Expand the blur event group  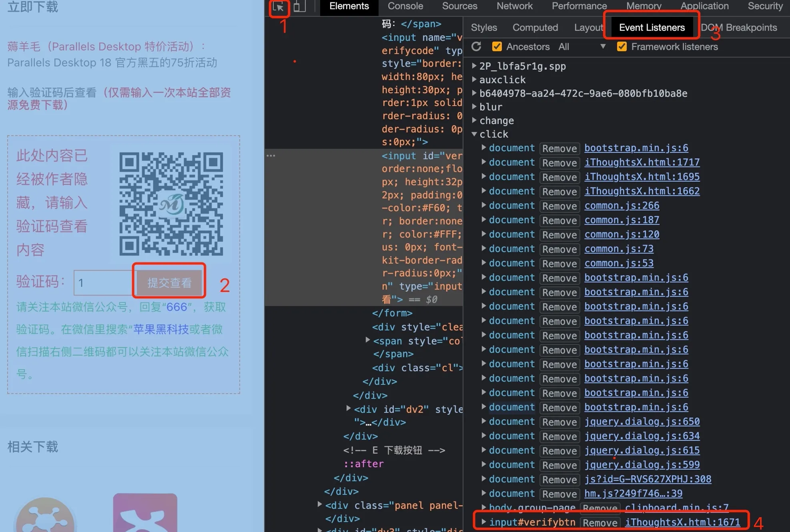[x=474, y=107]
